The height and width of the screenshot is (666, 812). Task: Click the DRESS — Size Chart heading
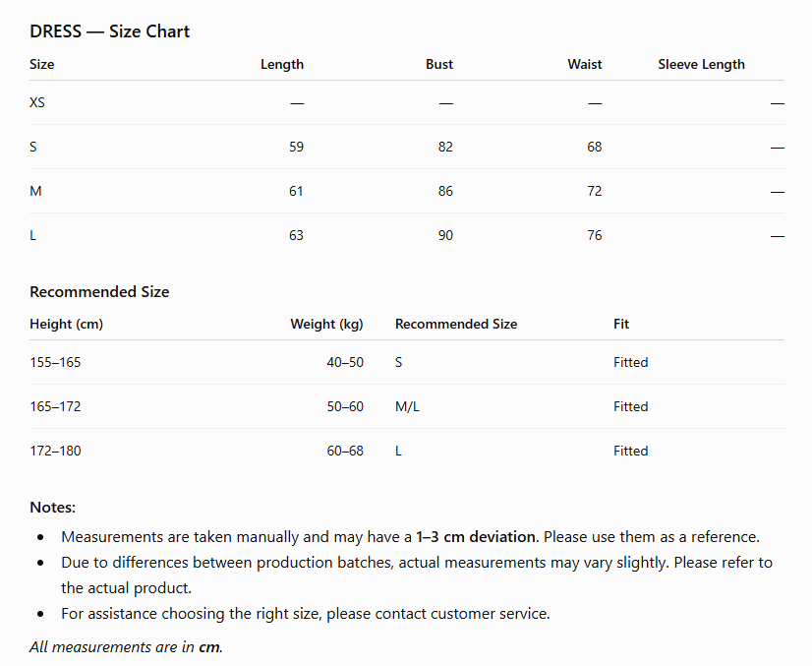pyautogui.click(x=110, y=31)
